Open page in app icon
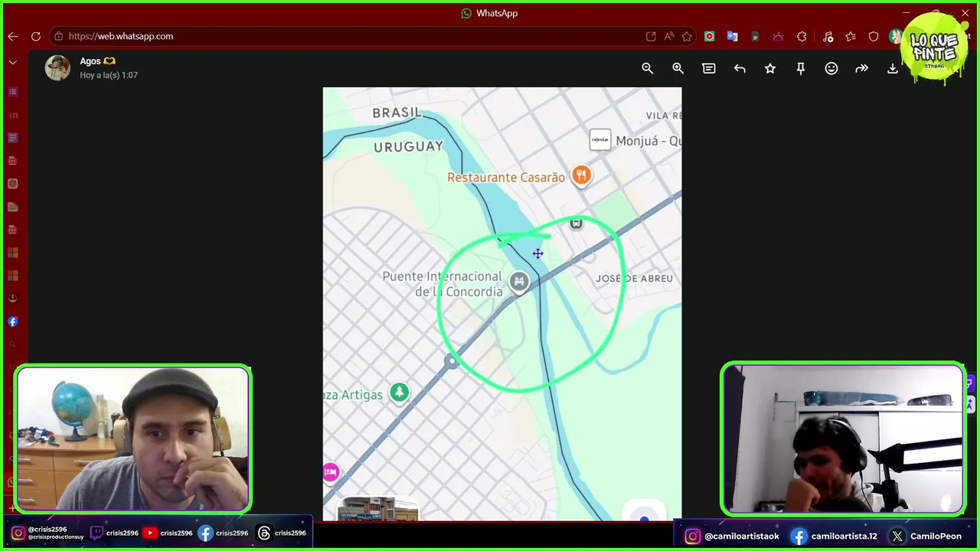This screenshot has width=980, height=551. tap(651, 36)
